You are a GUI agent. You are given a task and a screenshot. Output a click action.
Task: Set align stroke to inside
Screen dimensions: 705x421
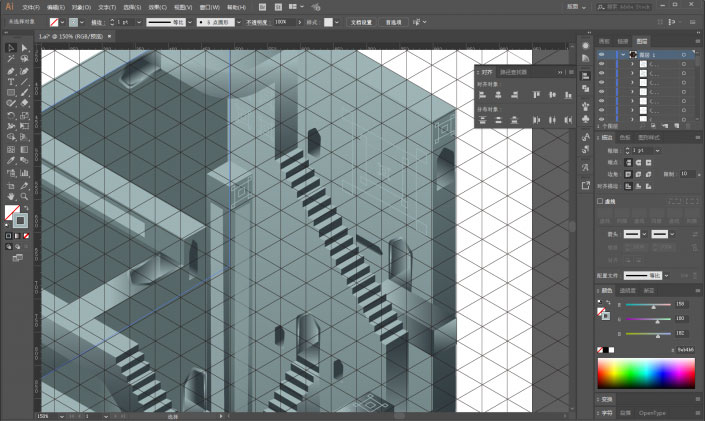[x=638, y=186]
